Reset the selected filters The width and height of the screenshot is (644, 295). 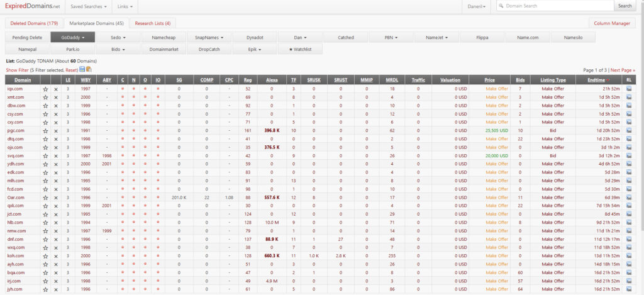point(72,70)
